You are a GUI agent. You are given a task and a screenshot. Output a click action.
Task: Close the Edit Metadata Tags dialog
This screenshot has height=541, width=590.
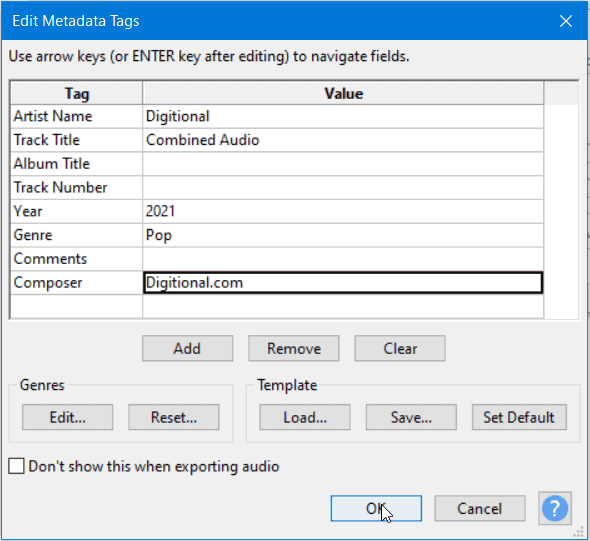coord(566,21)
